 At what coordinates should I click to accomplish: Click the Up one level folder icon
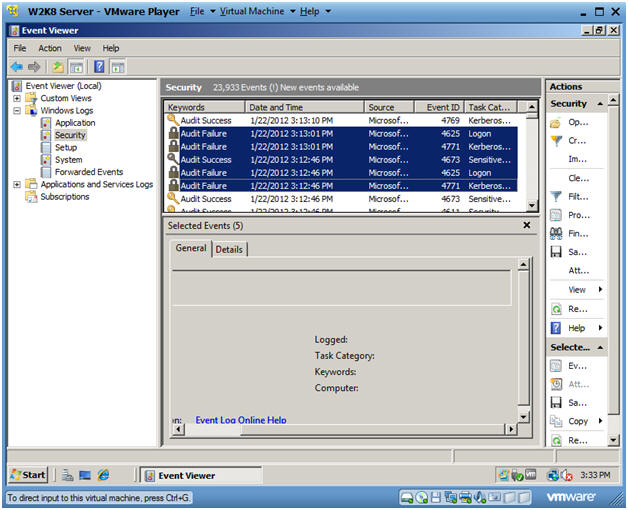(58, 67)
